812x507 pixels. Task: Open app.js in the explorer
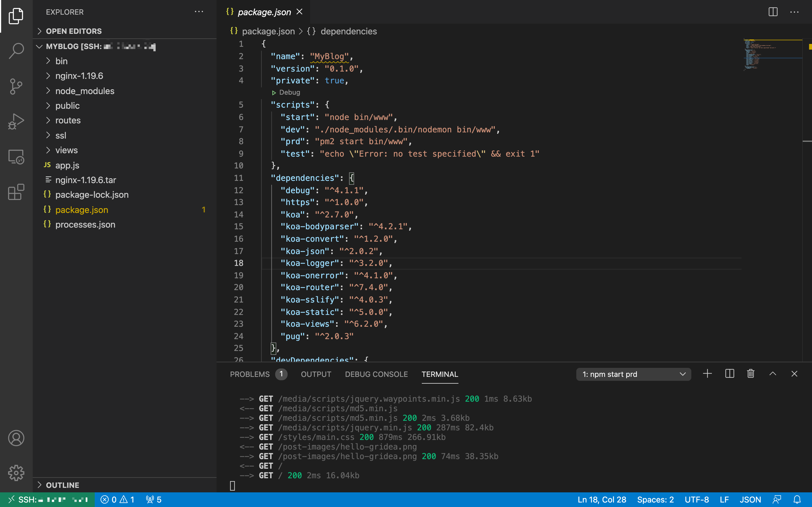pyautogui.click(x=67, y=165)
